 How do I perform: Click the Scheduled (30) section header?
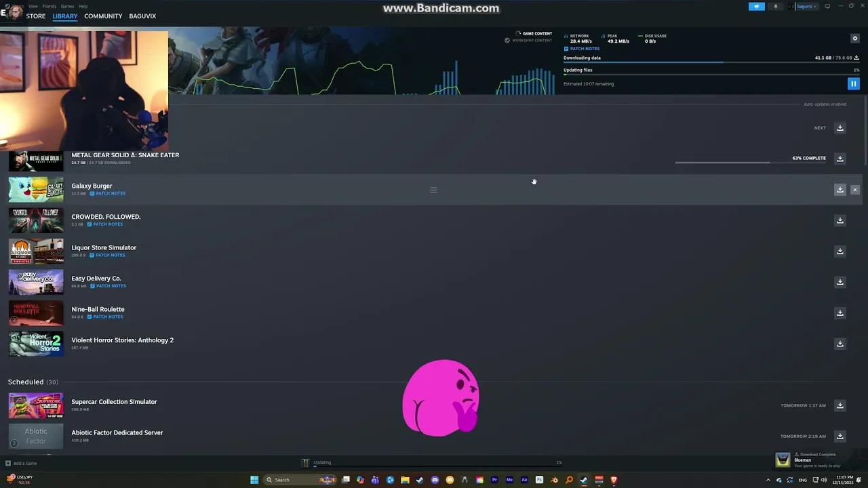[33, 382]
